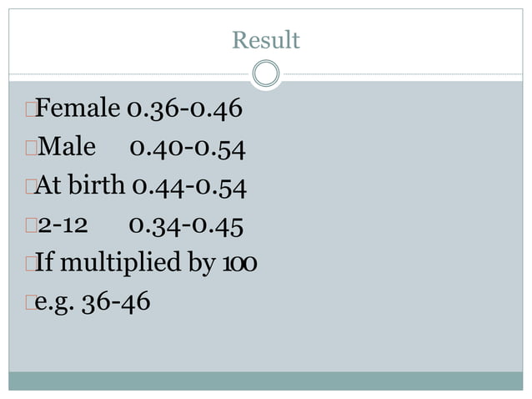Select the word Female
Screen dimensions: 532x399
(78, 108)
